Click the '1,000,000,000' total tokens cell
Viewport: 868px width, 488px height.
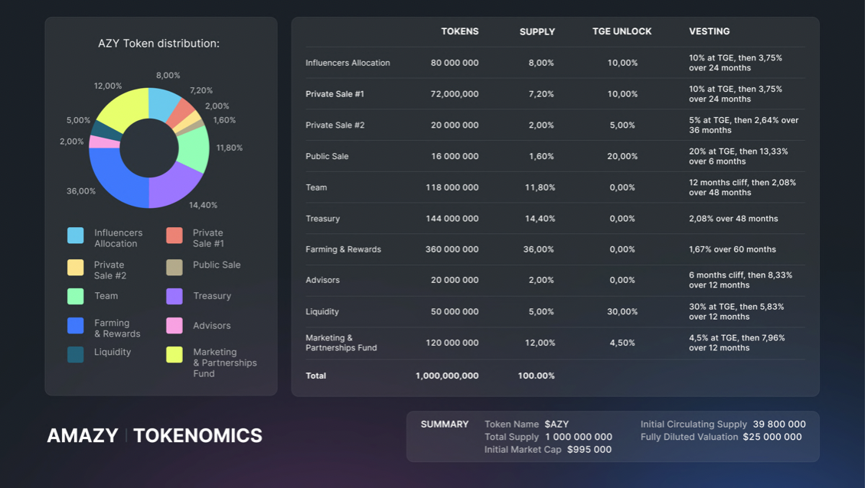tap(447, 376)
